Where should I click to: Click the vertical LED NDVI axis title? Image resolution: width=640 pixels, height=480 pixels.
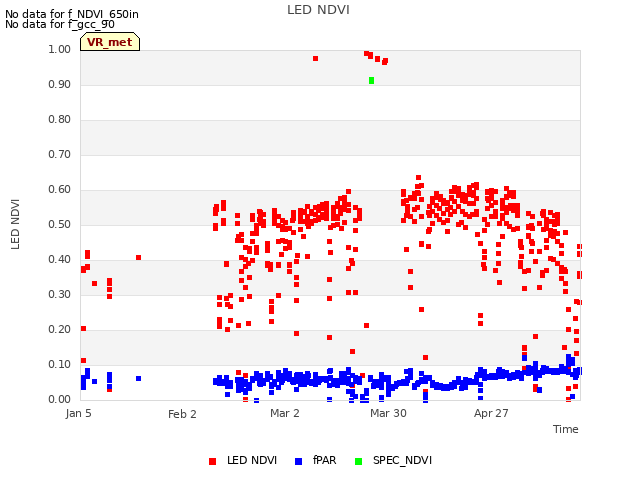point(15,224)
